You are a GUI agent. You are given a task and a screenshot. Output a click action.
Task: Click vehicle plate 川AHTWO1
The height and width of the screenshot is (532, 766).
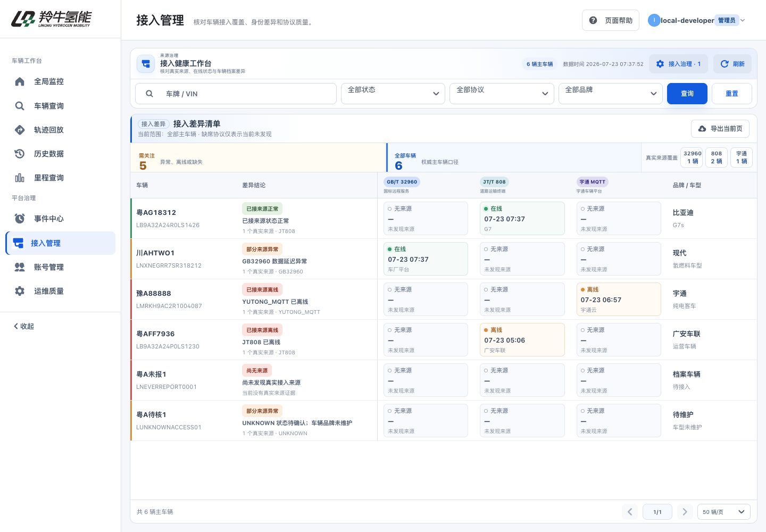(155, 253)
